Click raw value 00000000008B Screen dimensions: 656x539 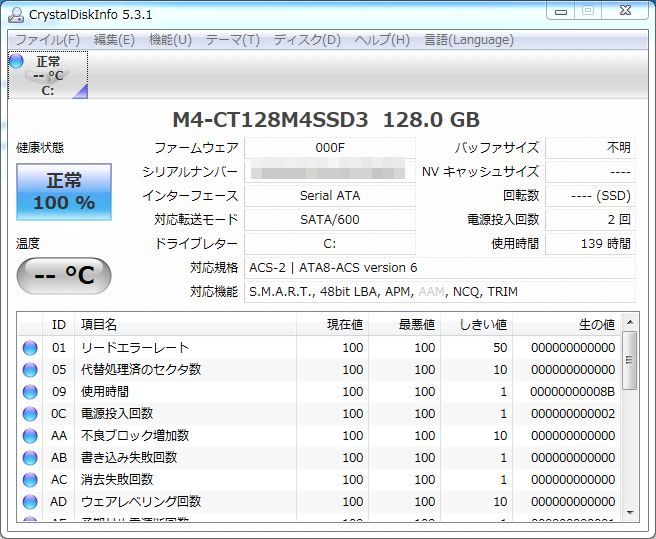(x=573, y=392)
